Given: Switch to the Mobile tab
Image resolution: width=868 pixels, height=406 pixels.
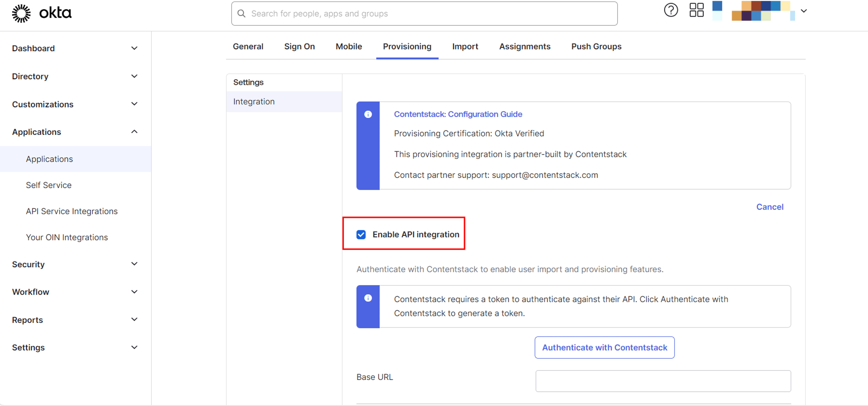Looking at the screenshot, I should click(348, 47).
